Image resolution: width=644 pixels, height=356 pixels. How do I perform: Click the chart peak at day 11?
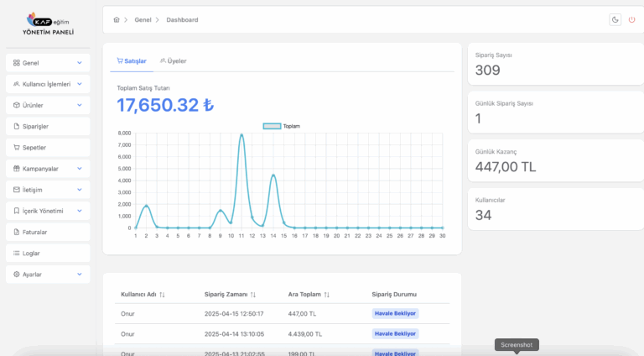[241, 135]
